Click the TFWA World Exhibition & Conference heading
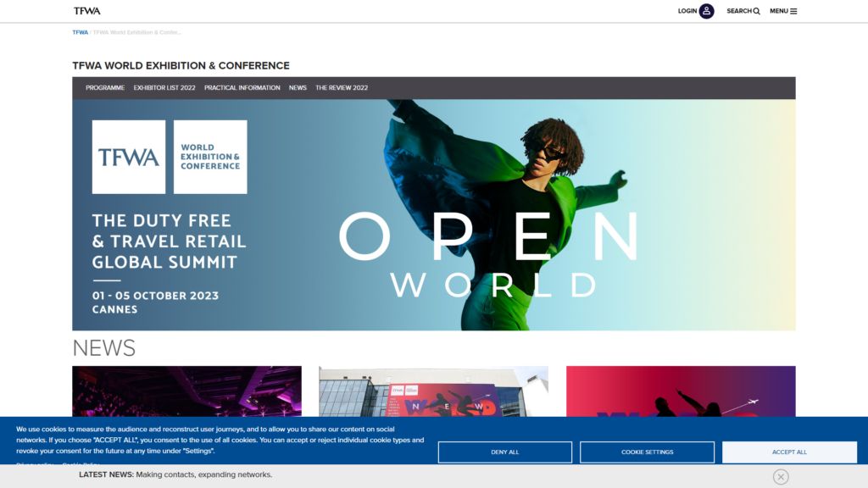This screenshot has width=868, height=488. [181, 66]
